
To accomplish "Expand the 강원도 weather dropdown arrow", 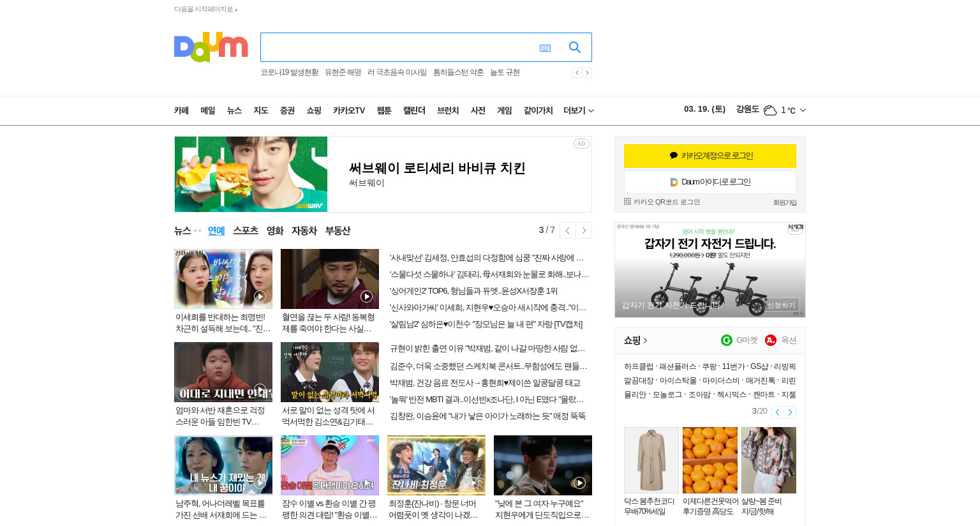I will tap(803, 110).
